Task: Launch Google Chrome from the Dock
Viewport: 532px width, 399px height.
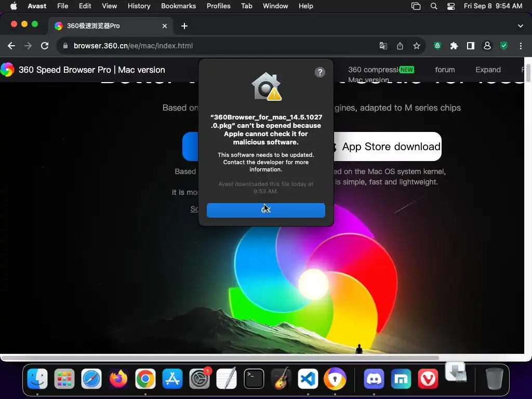Action: pos(145,379)
